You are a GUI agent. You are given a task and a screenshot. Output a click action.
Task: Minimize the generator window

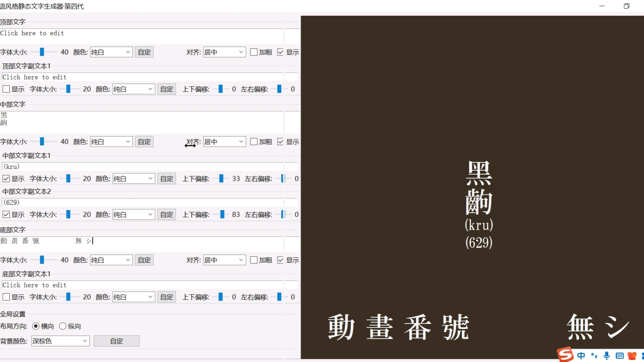[602, 6]
